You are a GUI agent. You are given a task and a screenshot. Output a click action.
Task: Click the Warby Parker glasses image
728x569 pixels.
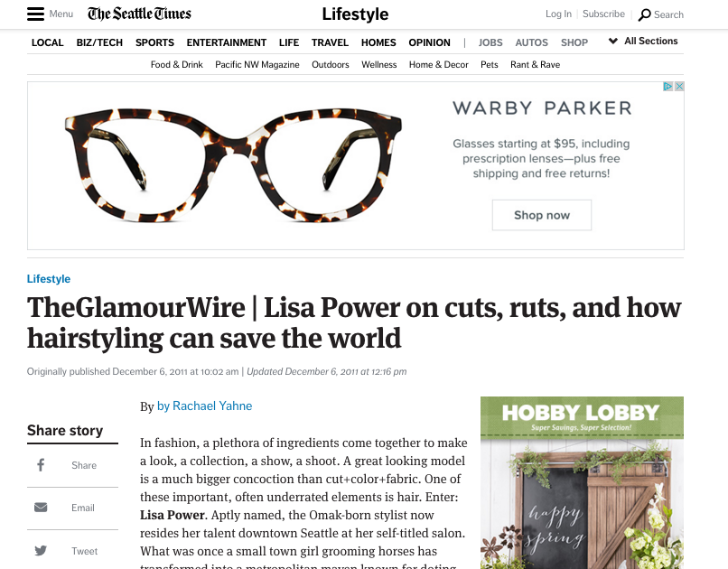pos(233,165)
